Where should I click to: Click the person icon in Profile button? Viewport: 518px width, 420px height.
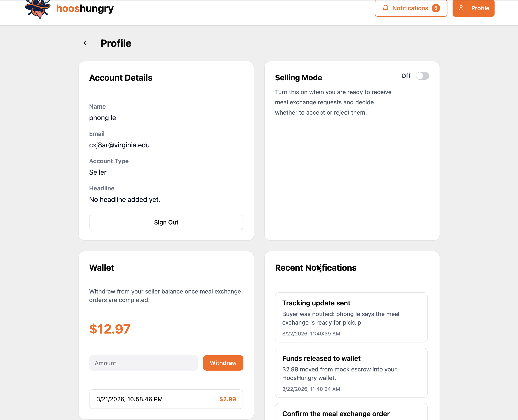pos(461,8)
